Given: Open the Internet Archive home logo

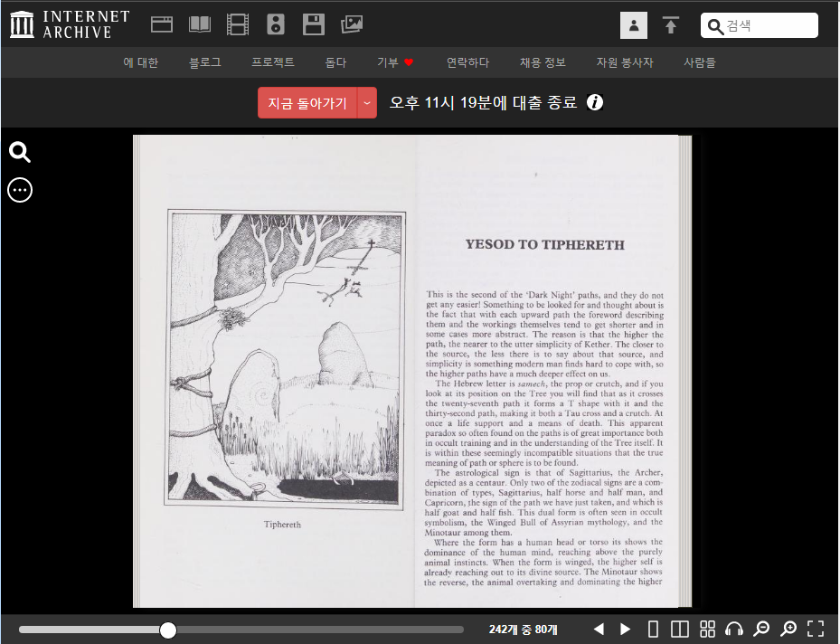Looking at the screenshot, I should pyautogui.click(x=71, y=24).
